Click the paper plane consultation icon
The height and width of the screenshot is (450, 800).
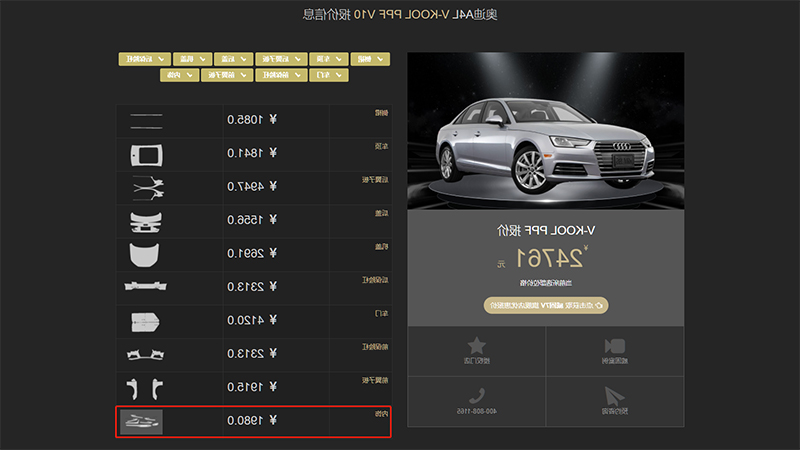click(x=614, y=396)
